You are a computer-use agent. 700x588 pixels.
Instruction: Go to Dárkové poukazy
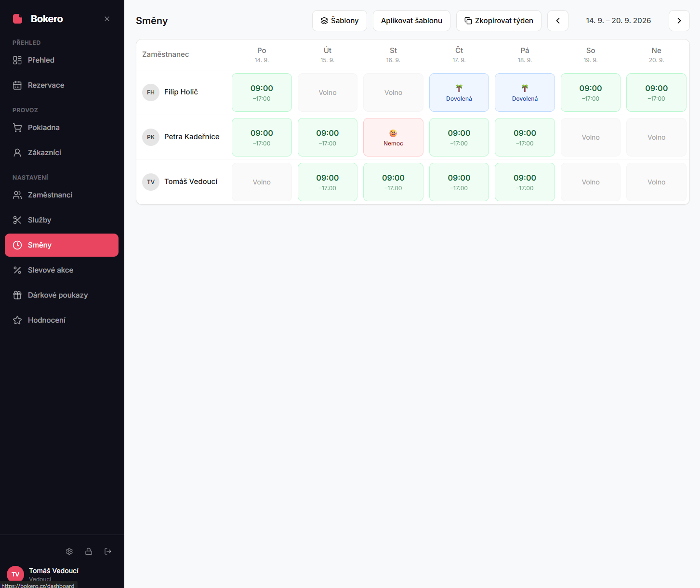point(62,295)
